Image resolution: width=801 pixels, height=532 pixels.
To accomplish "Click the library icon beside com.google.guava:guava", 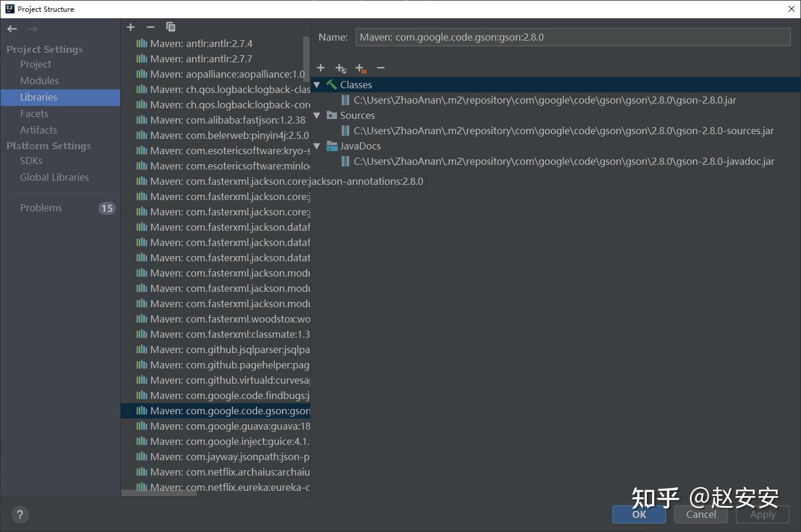I will pos(142,426).
